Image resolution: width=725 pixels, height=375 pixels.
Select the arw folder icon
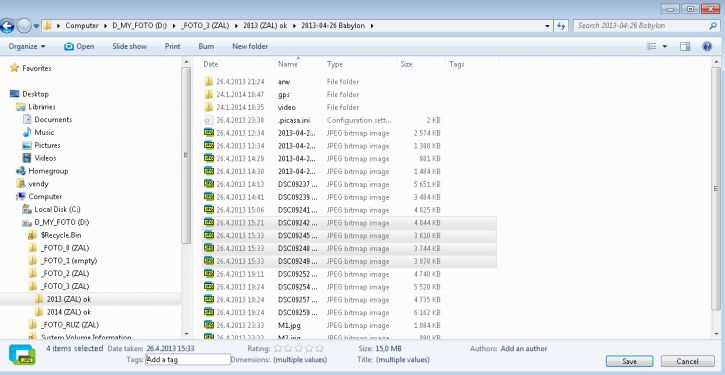click(x=209, y=81)
